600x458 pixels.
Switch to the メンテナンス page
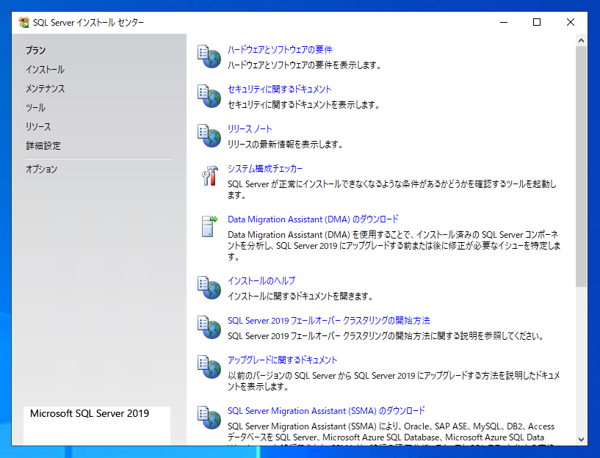pyautogui.click(x=45, y=88)
